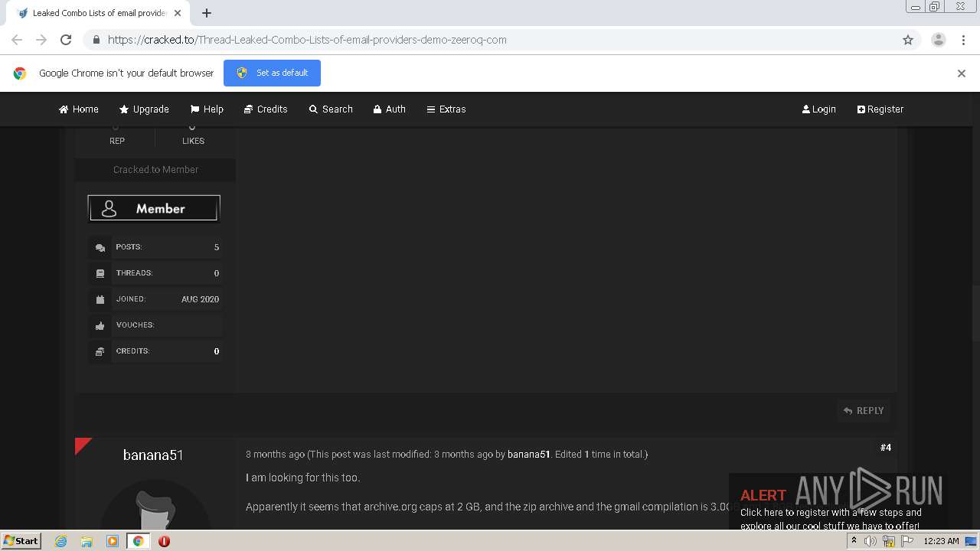Image resolution: width=980 pixels, height=551 pixels.
Task: Open File Explorer from taskbar
Action: 87,541
